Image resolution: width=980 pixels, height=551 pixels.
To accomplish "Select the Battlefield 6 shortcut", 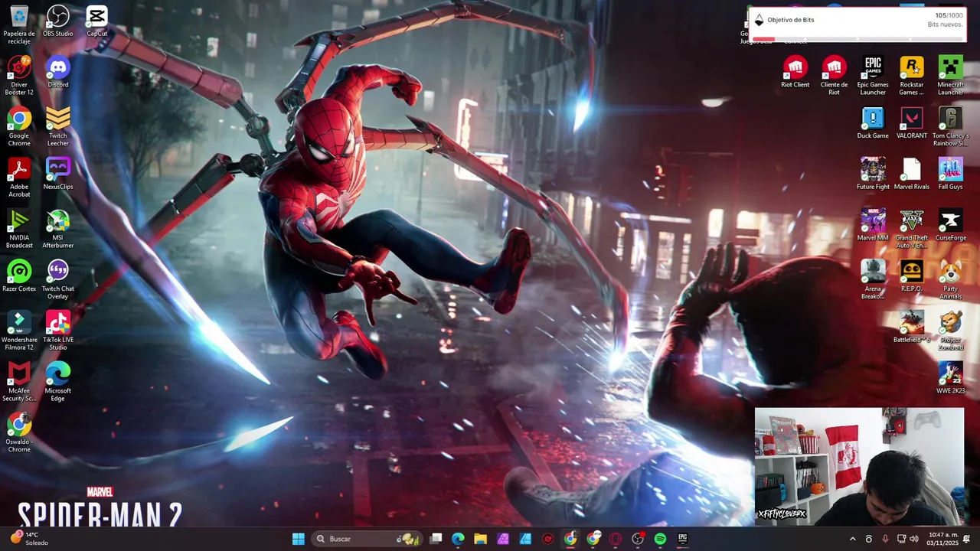I will [x=911, y=328].
